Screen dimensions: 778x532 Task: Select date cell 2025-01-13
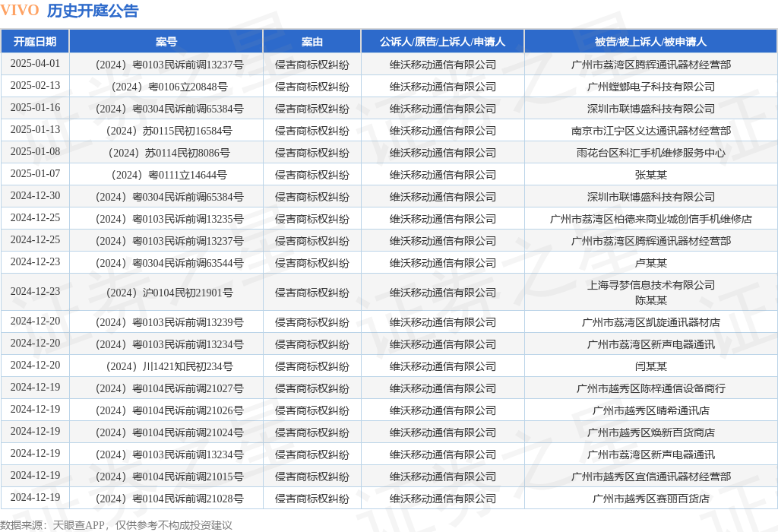pyautogui.click(x=35, y=129)
